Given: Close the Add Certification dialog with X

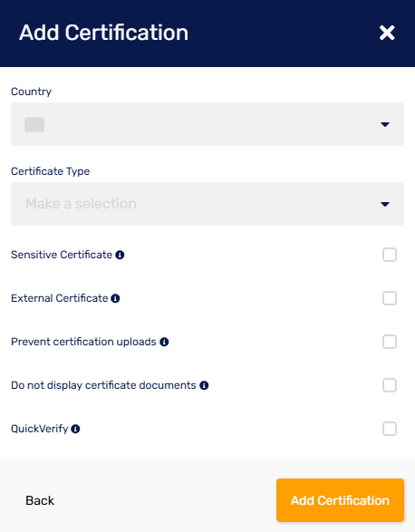Looking at the screenshot, I should [x=387, y=33].
